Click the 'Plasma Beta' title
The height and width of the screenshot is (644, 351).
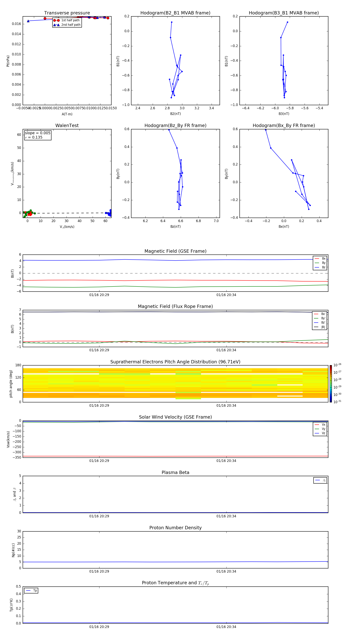tap(175, 473)
